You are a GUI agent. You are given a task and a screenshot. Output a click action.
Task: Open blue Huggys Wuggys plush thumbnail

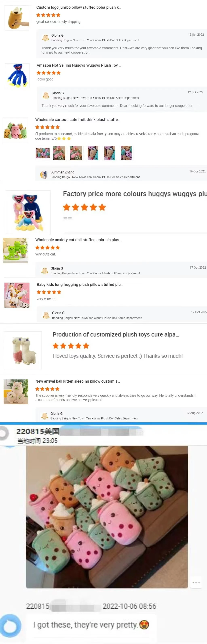(x=17, y=75)
